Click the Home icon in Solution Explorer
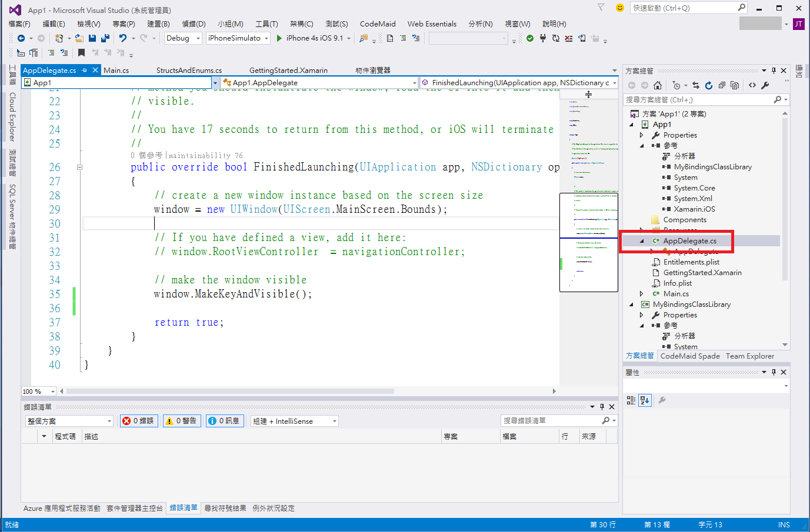The image size is (810, 532). [658, 85]
